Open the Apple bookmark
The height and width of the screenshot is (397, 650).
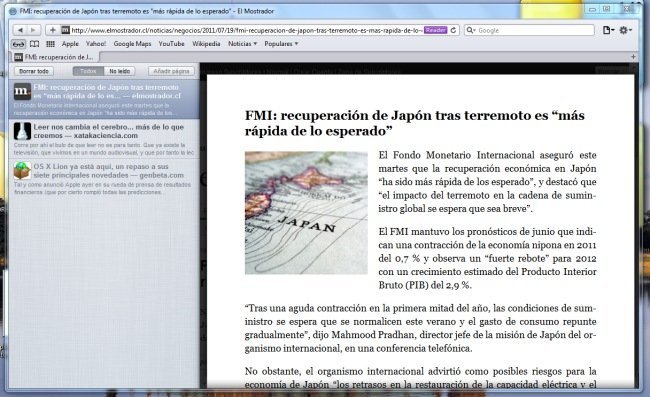70,44
